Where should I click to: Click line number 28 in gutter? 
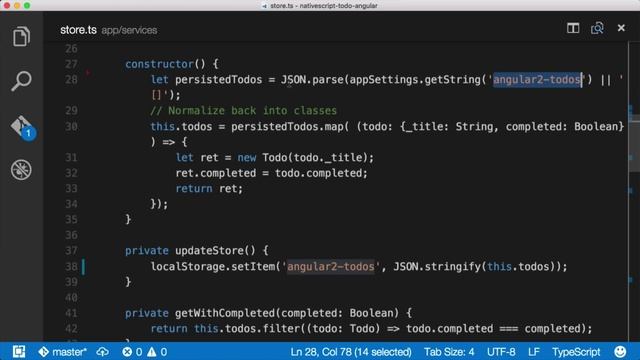click(x=71, y=80)
